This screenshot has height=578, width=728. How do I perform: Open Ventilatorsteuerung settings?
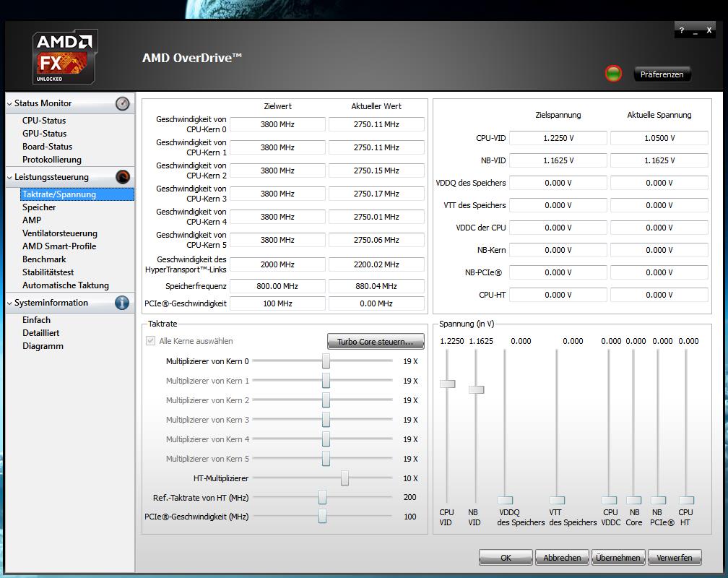[60, 233]
